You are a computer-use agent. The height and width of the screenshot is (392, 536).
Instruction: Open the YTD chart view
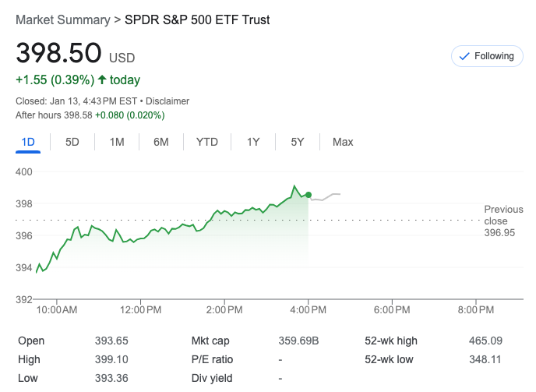point(207,142)
